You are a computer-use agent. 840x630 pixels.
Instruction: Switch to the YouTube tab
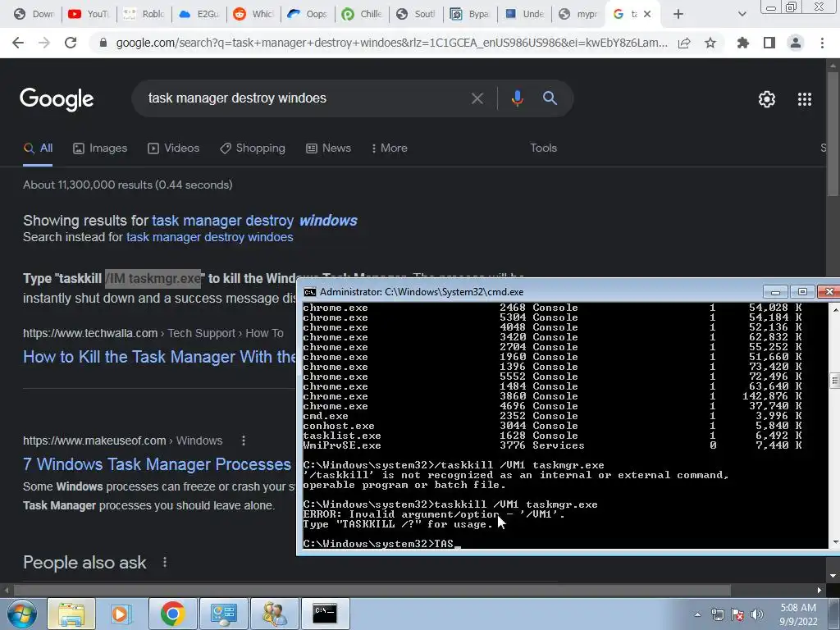(89, 15)
